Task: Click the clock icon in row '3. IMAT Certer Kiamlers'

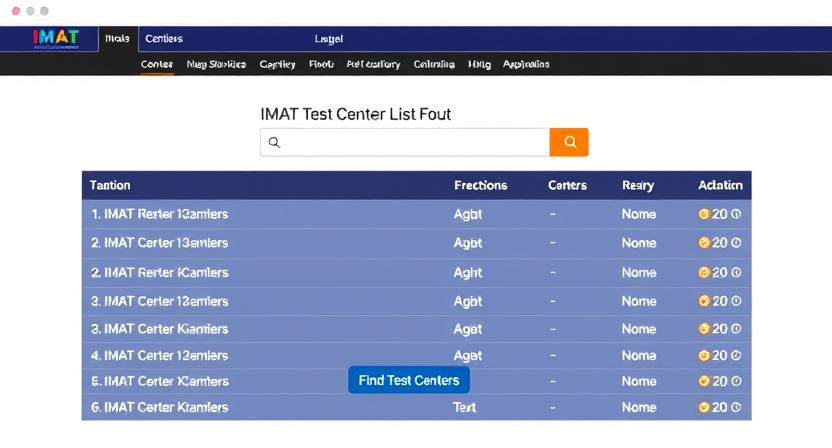Action: (x=736, y=329)
